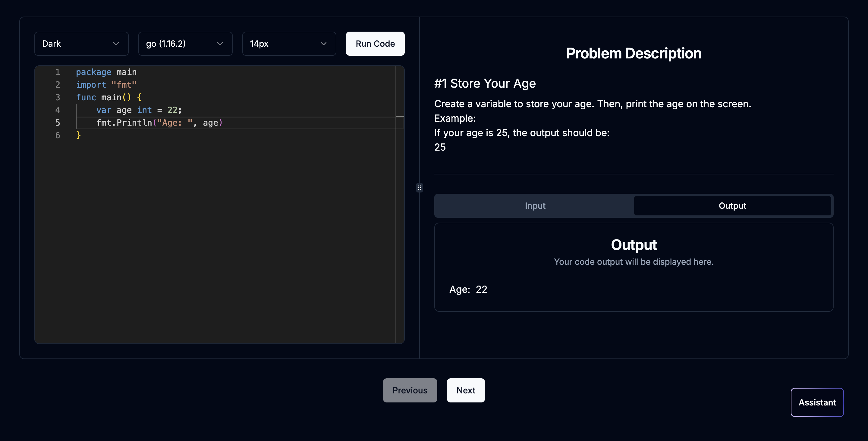Click line number 4 in gutter
Viewport: 868px width, 441px height.
coord(58,110)
